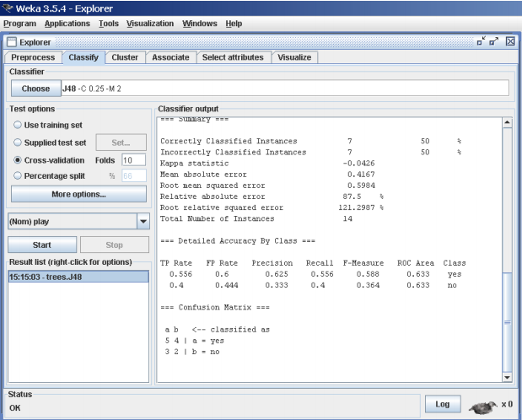Click the Set... test set button
This screenshot has height=420, width=522.
pos(121,143)
